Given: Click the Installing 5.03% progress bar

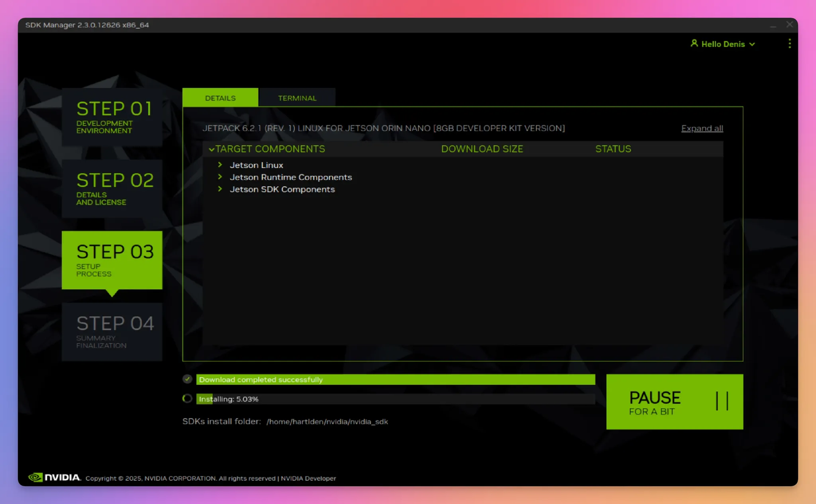Looking at the screenshot, I should pyautogui.click(x=357, y=399).
